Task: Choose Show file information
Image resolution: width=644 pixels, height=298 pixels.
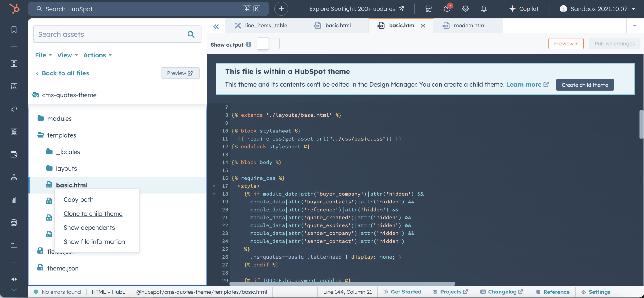Action: click(94, 241)
